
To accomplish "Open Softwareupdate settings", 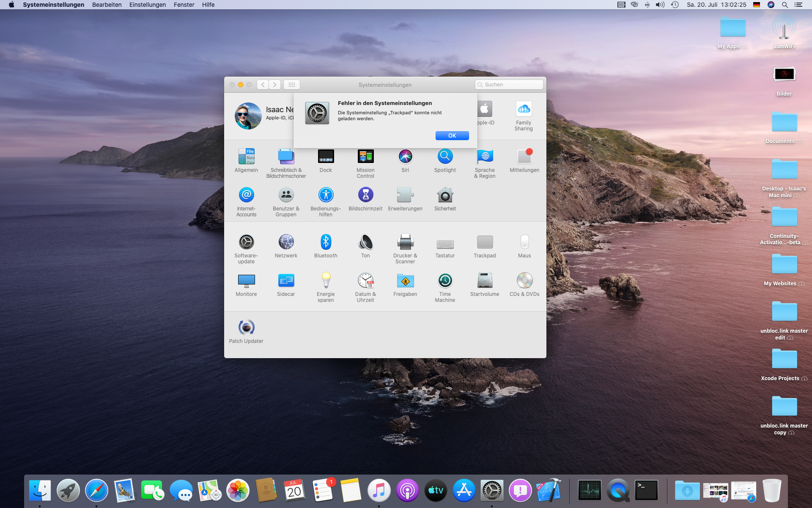I will 246,243.
